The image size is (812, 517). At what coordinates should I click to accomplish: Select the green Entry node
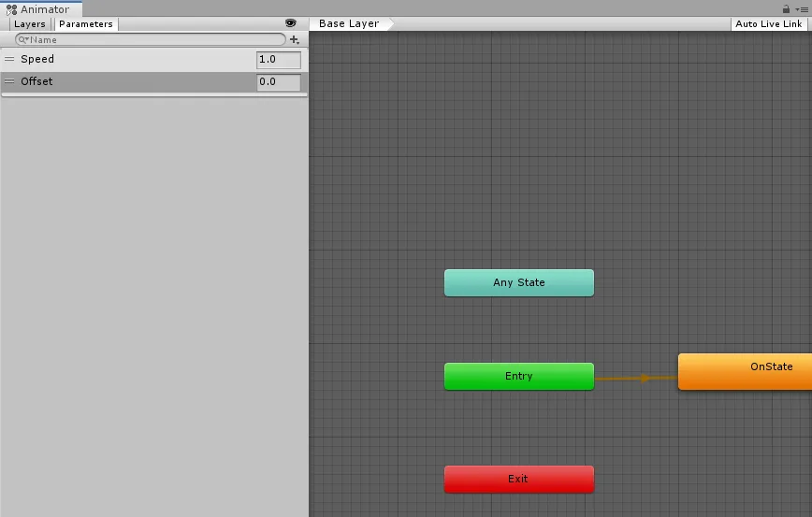click(x=519, y=376)
